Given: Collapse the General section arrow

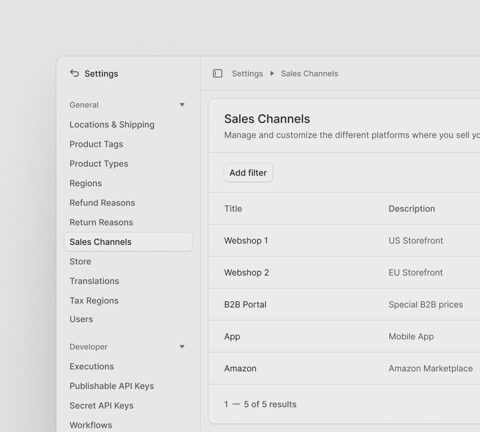Looking at the screenshot, I should click(x=182, y=105).
